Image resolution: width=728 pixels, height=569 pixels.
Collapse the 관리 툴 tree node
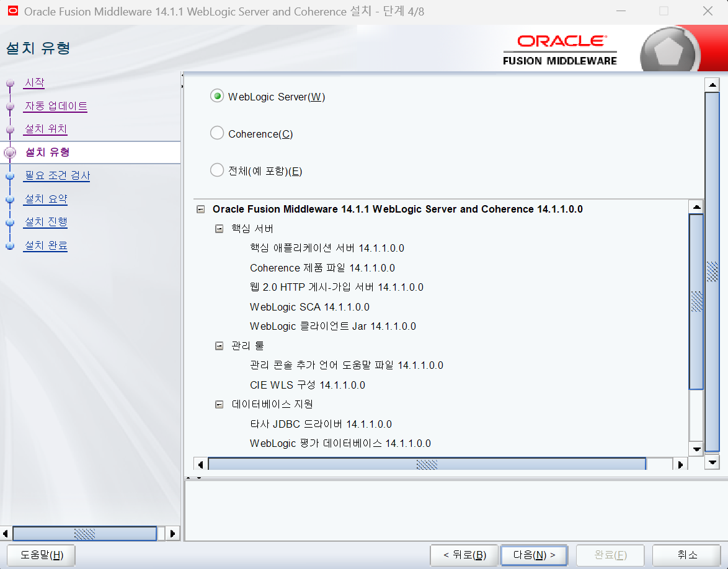[x=219, y=346]
